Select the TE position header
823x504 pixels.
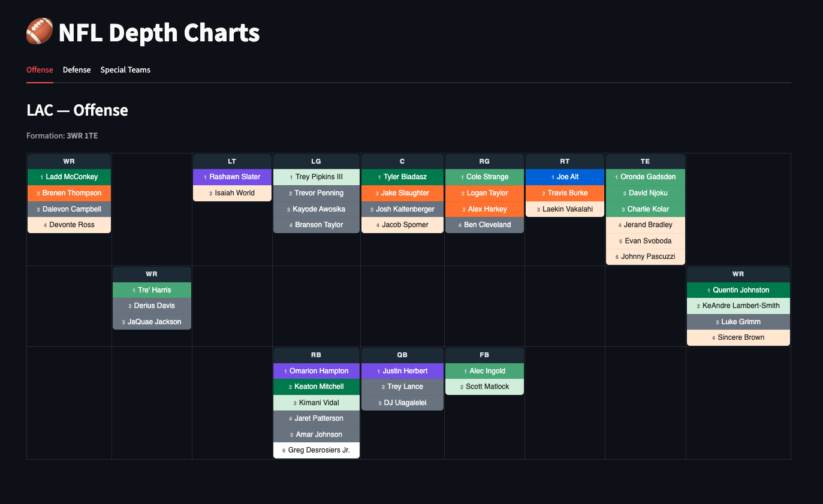[645, 162]
